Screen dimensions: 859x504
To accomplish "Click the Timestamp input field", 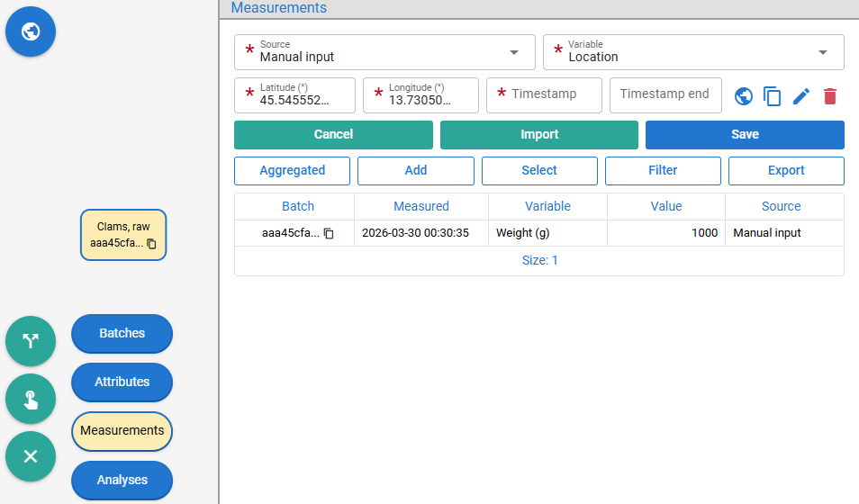I will coord(544,95).
